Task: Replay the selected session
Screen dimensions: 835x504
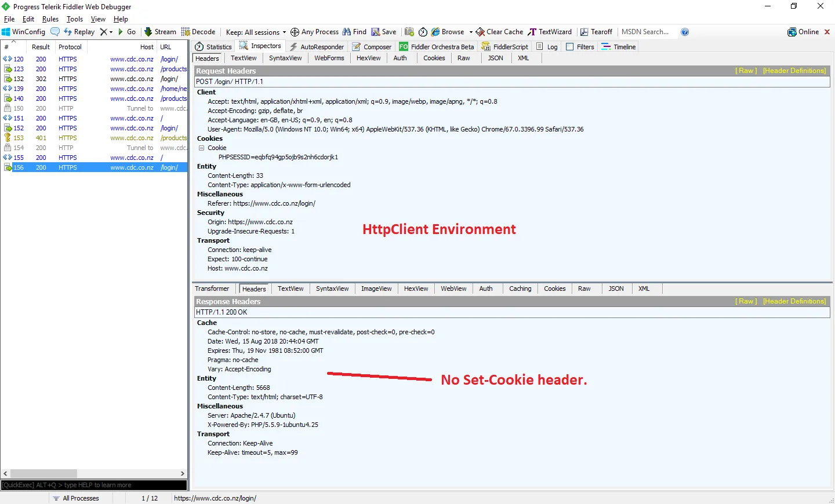Action: pos(79,32)
